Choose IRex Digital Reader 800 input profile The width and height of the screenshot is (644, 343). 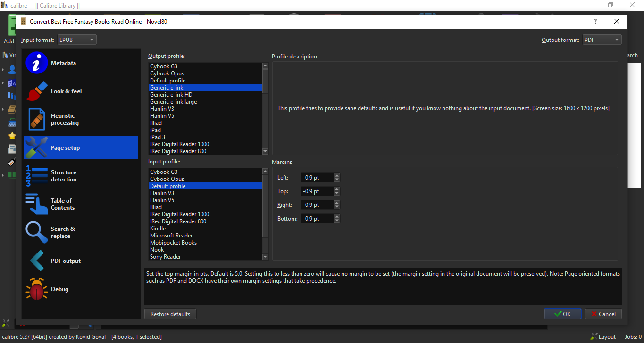click(205, 221)
